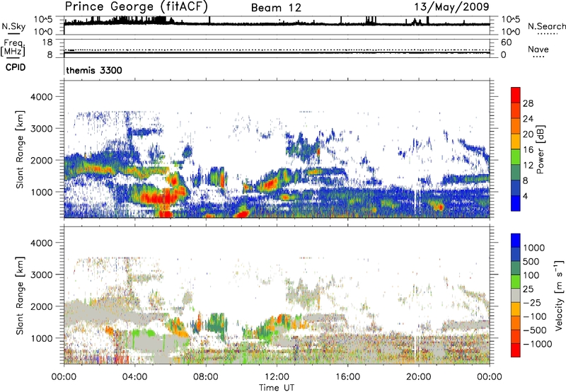Click the '-25' velocity colorbar label
566x392 pixels.
pyautogui.click(x=532, y=303)
